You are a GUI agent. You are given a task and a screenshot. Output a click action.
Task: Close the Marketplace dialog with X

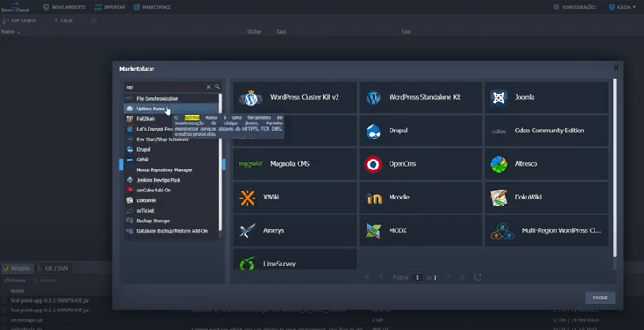(616, 68)
